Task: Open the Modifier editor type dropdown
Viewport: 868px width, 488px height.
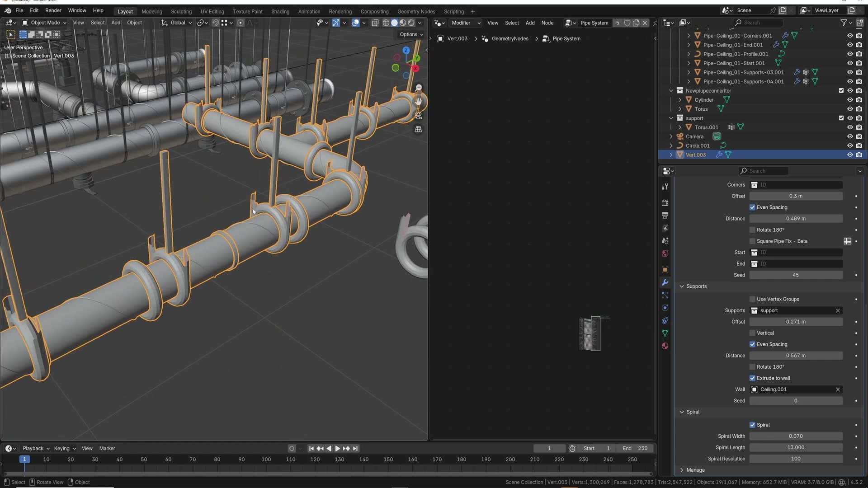Action: pyautogui.click(x=466, y=23)
